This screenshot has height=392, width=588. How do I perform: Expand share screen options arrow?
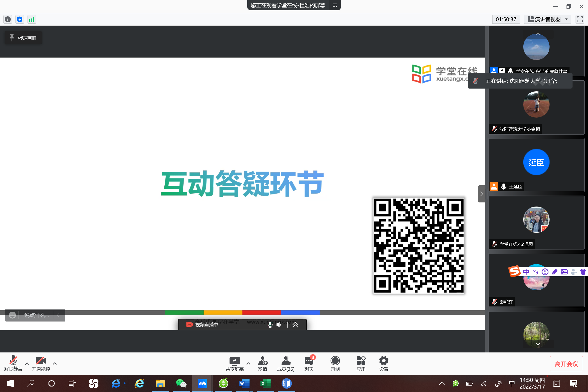coord(248,363)
